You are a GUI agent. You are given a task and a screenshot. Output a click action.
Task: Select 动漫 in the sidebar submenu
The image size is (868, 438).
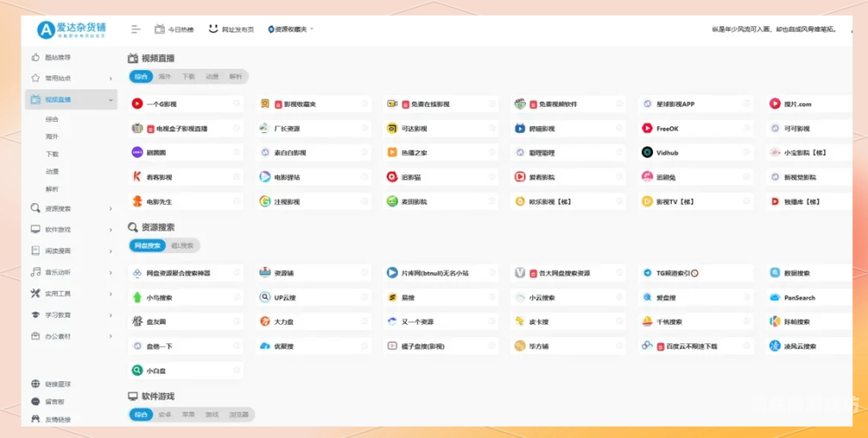pyautogui.click(x=52, y=172)
